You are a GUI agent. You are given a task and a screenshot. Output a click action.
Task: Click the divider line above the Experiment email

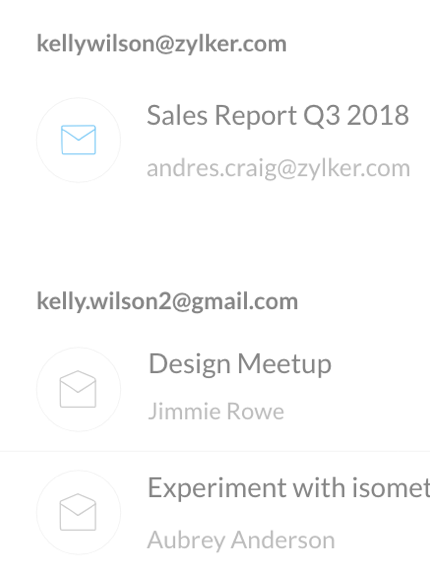tap(215, 451)
